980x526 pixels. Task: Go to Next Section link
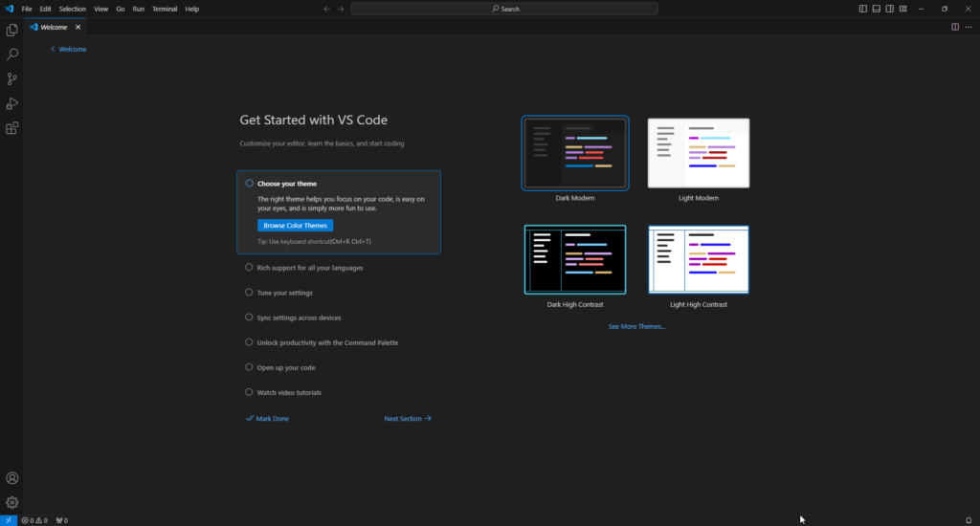[x=408, y=419]
